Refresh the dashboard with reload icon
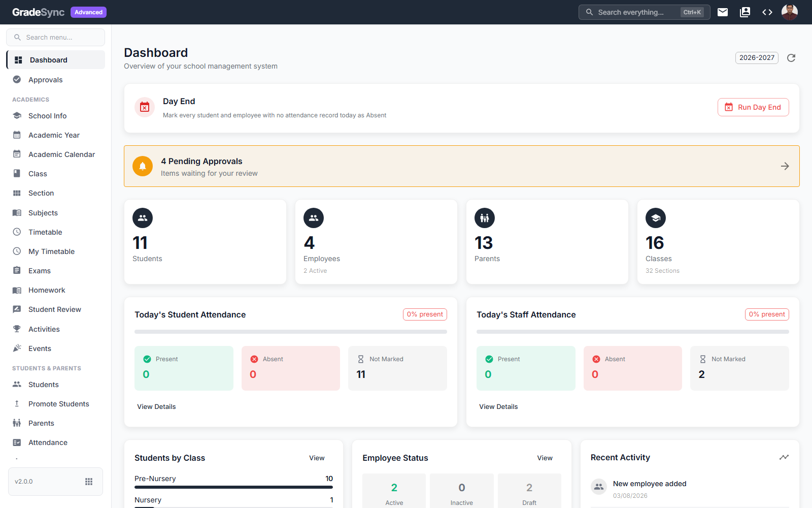Viewport: 812px width, 508px height. 791,58
